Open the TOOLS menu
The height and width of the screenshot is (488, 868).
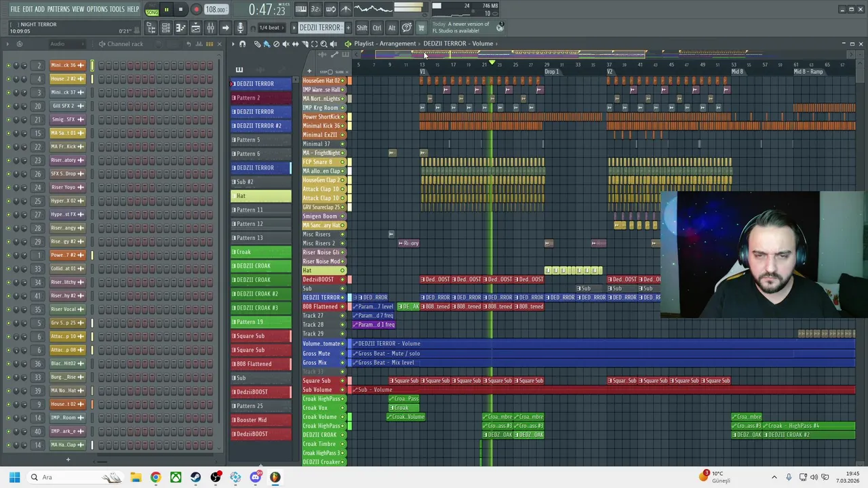(x=117, y=9)
